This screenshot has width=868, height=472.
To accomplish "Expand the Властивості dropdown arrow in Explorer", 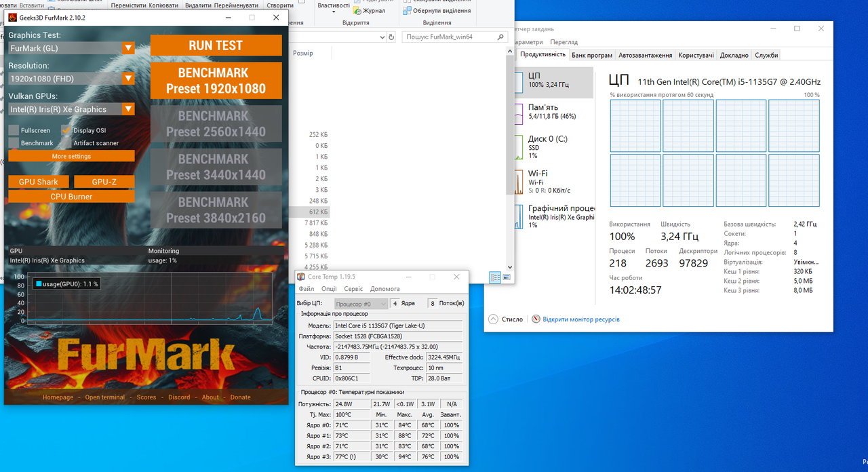I will click(x=333, y=13).
